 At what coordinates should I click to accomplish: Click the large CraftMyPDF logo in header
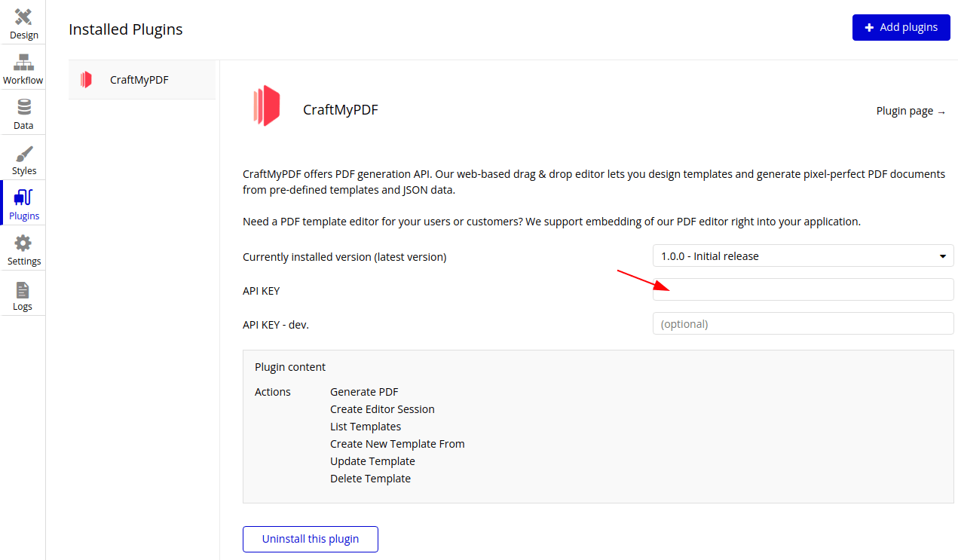[267, 106]
